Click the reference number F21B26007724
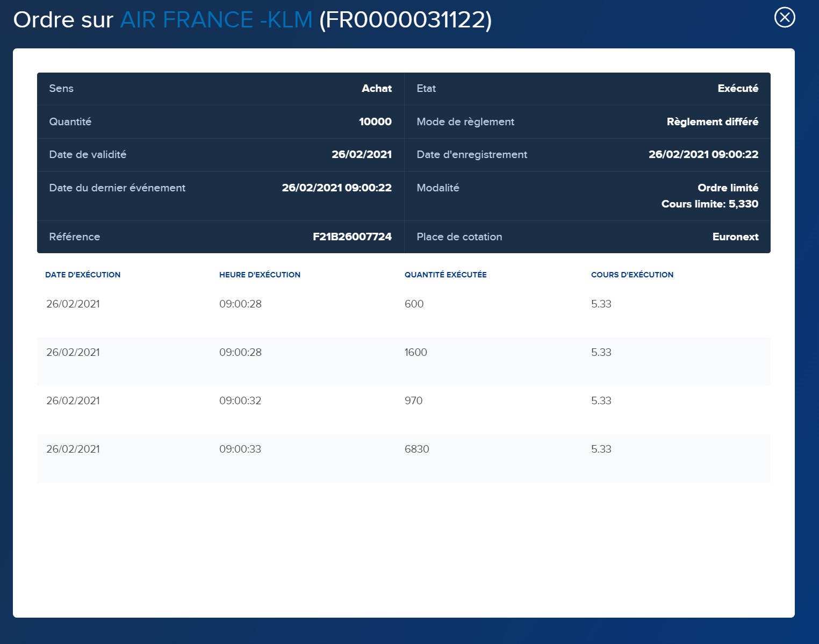This screenshot has height=644, width=819. (x=352, y=237)
